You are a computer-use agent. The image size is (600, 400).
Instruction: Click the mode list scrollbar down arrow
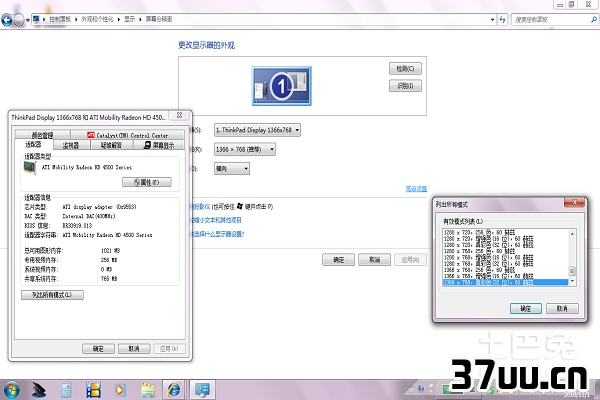[572, 281]
